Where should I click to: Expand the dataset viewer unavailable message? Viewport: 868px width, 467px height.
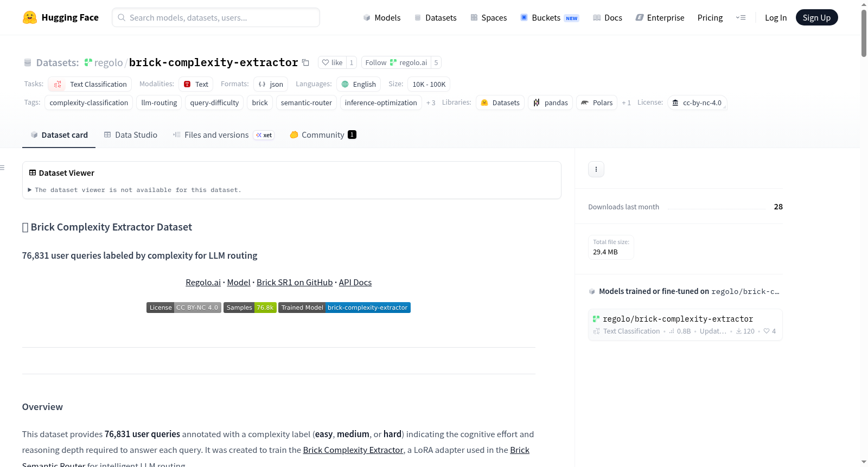[135, 190]
